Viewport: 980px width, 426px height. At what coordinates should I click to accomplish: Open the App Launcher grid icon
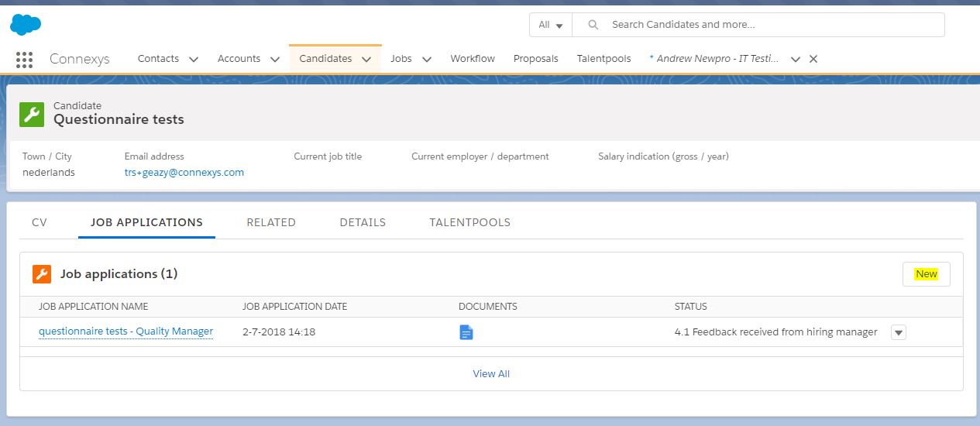[x=24, y=60]
